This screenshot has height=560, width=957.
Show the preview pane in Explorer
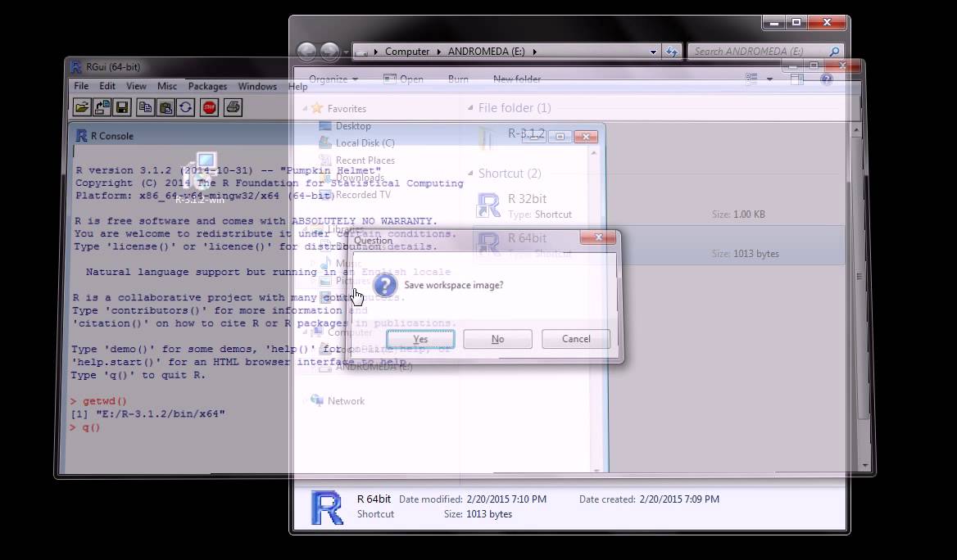click(797, 79)
